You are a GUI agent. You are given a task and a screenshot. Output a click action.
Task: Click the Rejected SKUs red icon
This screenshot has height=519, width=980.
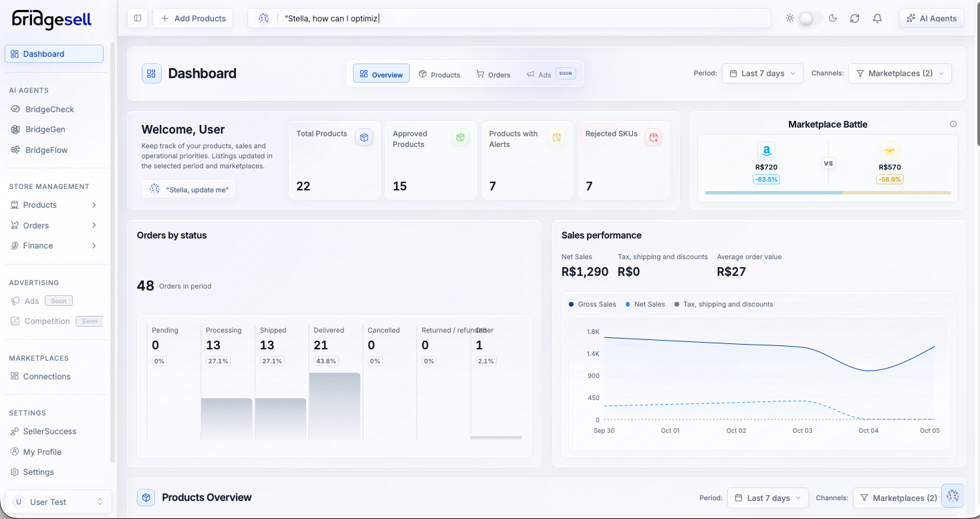[x=653, y=138]
